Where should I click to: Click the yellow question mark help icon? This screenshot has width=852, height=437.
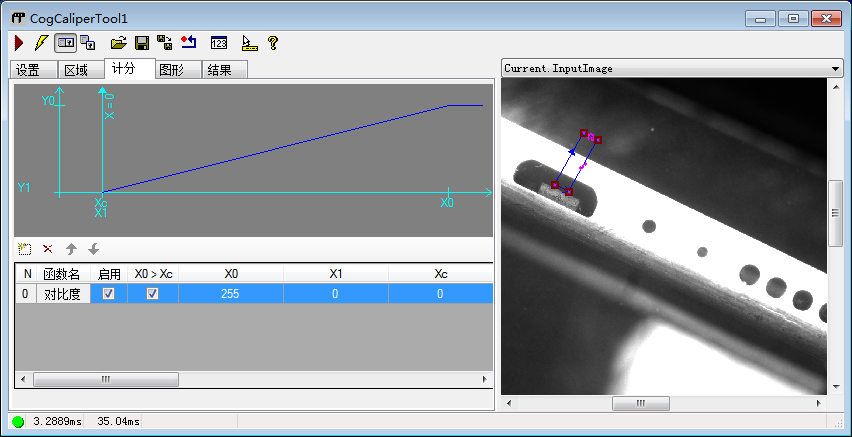tap(272, 43)
